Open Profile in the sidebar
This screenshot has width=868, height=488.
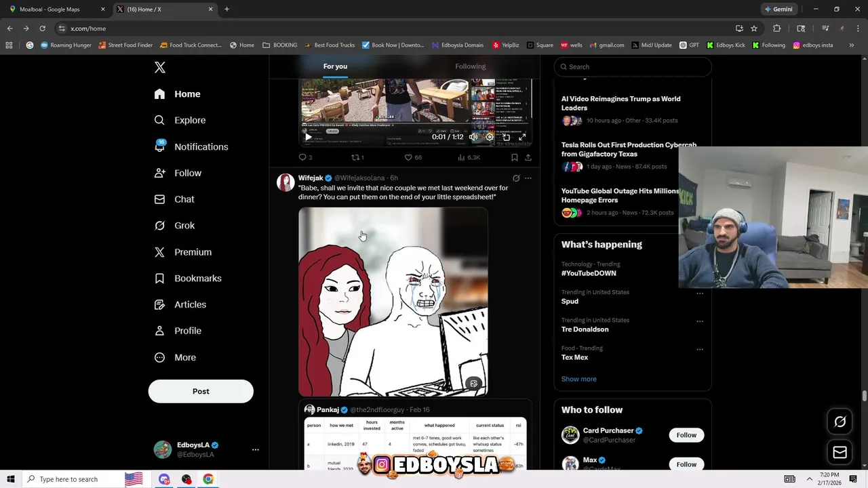point(178,331)
